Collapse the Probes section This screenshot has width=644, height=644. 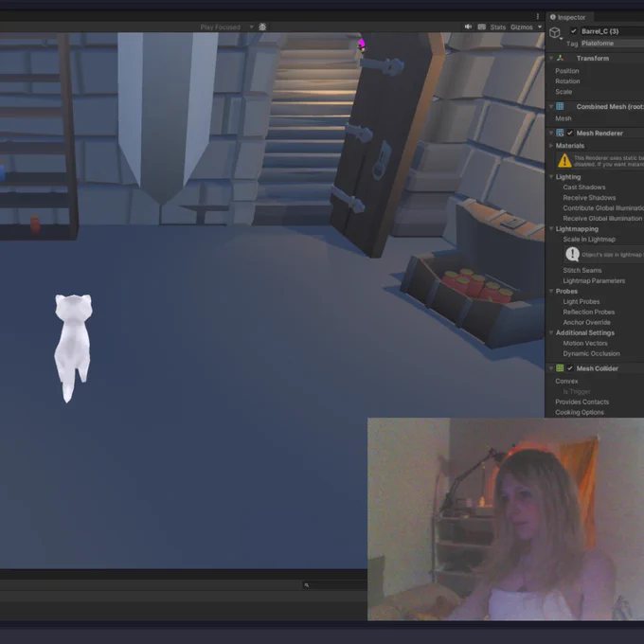point(551,291)
